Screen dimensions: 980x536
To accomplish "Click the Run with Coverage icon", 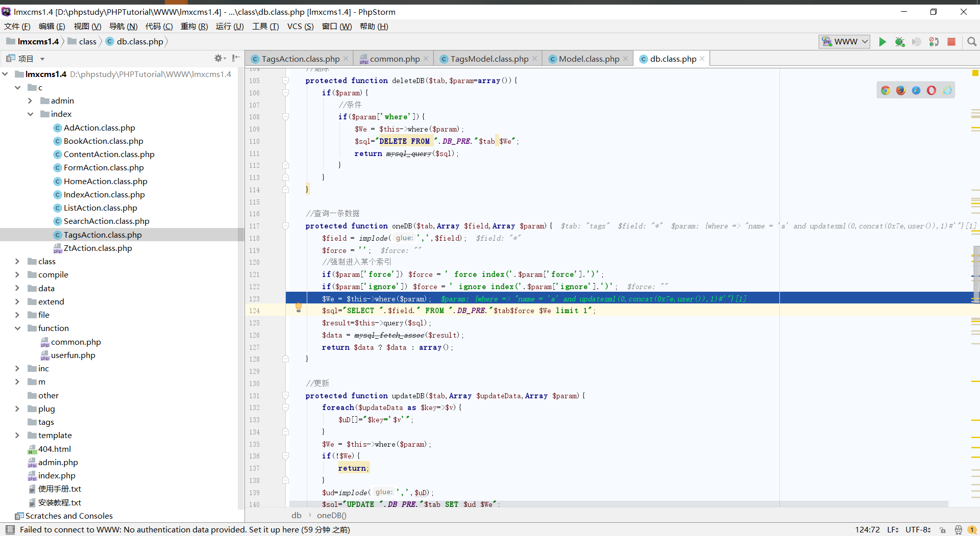I will click(917, 42).
